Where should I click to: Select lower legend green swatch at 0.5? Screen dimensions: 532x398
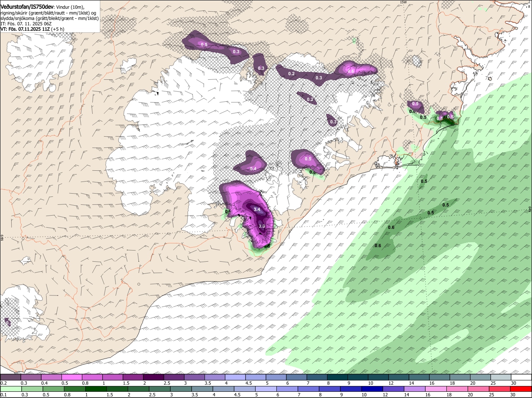(53, 389)
